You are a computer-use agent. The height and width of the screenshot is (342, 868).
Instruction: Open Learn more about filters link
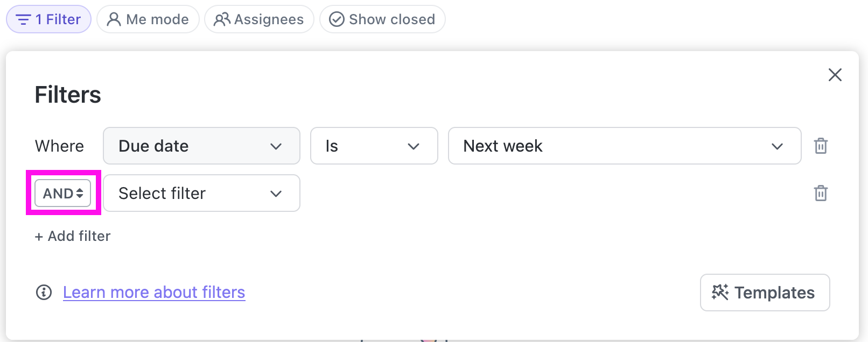[154, 292]
